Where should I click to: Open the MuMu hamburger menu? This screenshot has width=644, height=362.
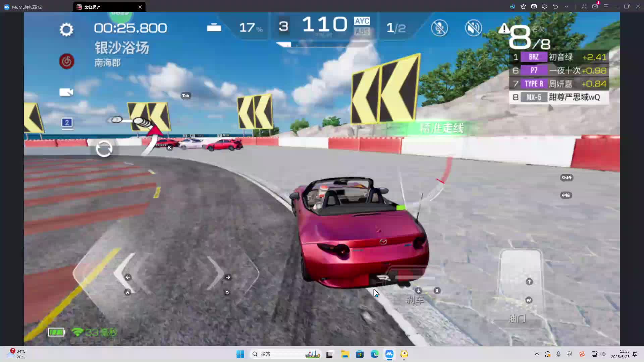coord(606,6)
